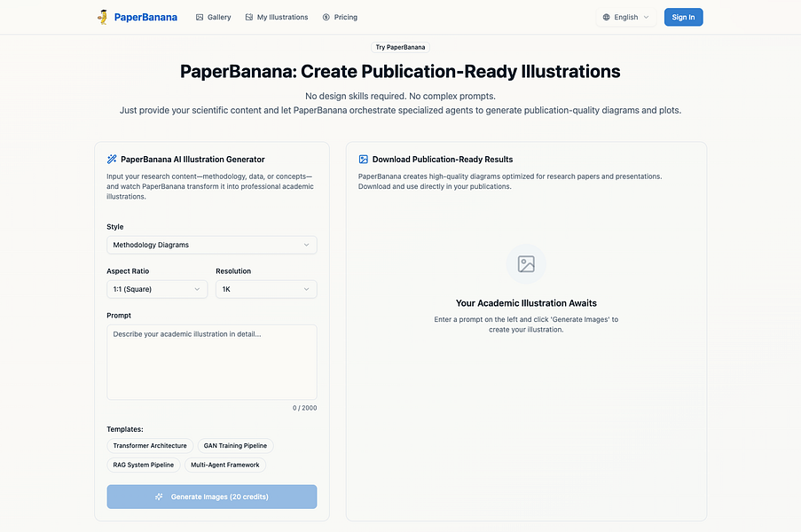Click the Prompt field label

pyautogui.click(x=119, y=316)
